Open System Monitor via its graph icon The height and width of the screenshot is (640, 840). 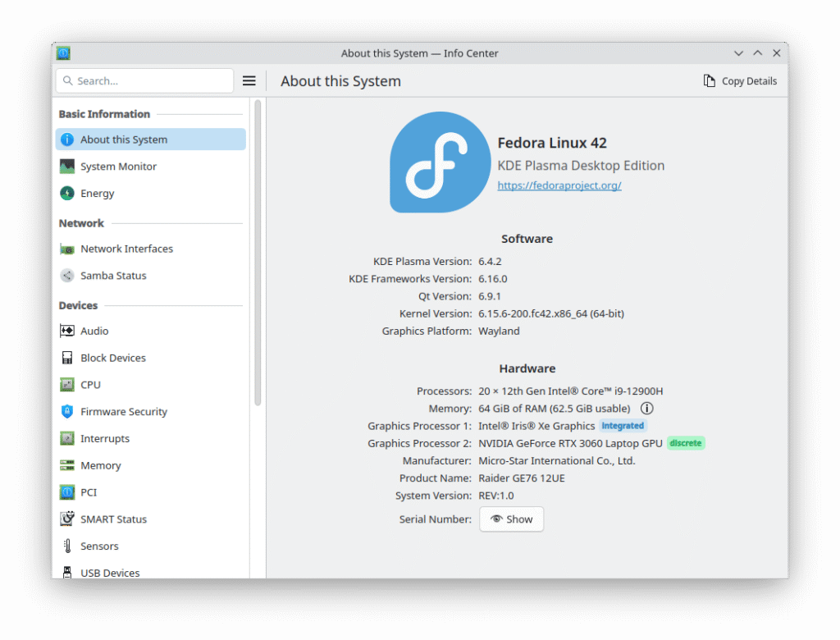click(67, 167)
